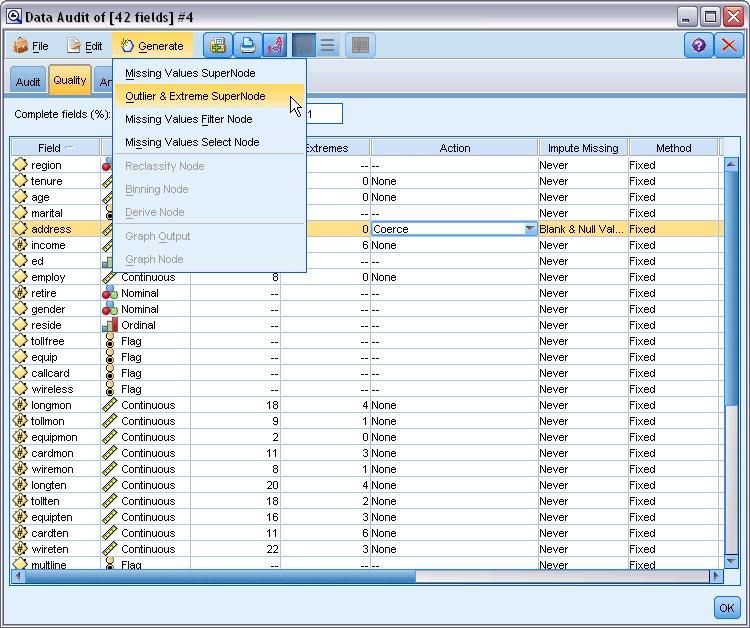Click the red X toolbar icon
The width and height of the screenshot is (750, 628).
pos(728,46)
